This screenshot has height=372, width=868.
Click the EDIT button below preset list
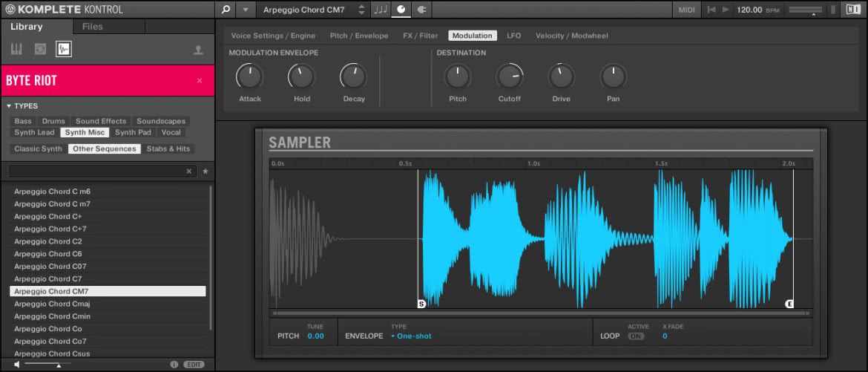194,365
